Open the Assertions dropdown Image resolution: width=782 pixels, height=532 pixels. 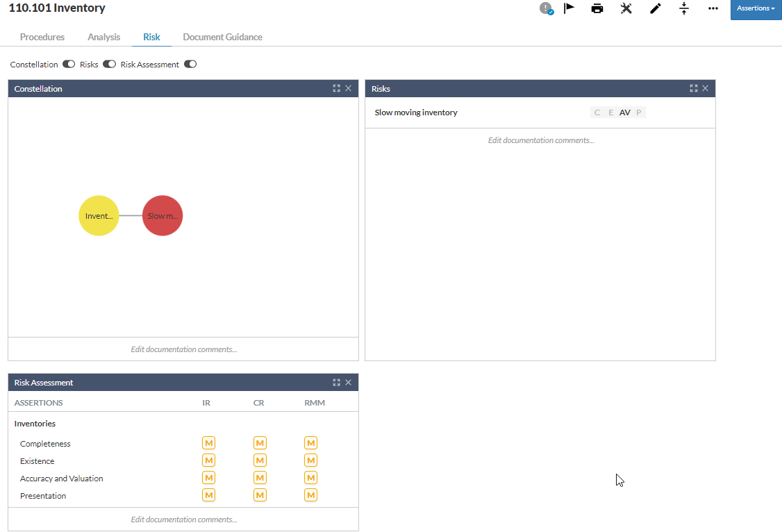point(756,9)
